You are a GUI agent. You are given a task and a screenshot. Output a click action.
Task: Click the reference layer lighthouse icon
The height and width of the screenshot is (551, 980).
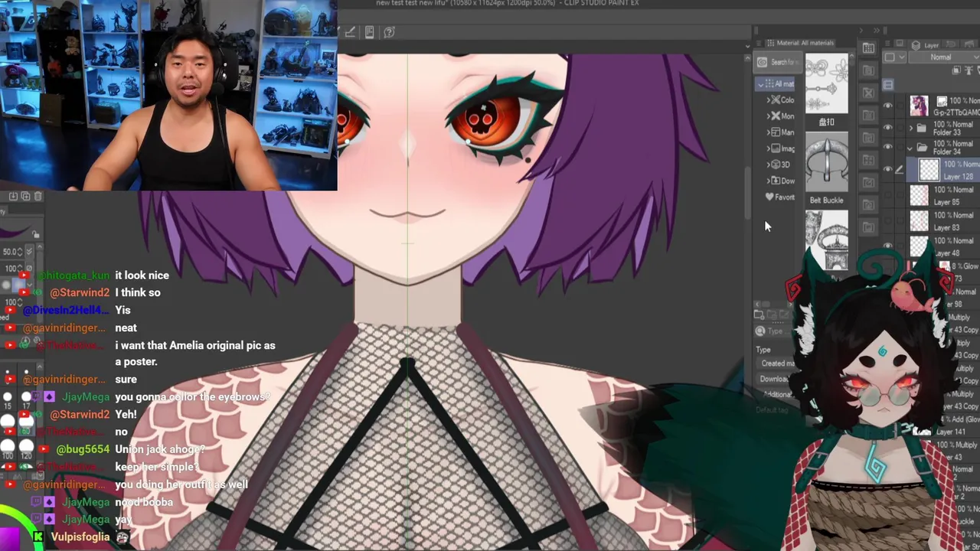(x=969, y=70)
